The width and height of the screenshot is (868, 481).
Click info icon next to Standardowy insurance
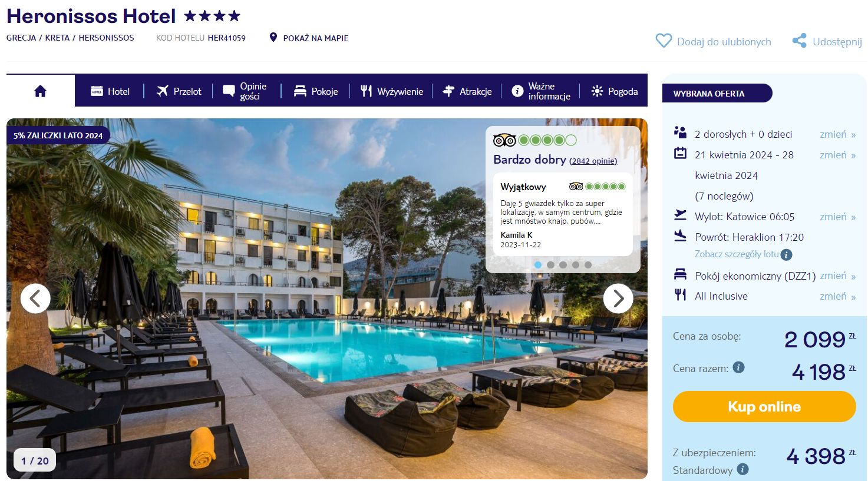point(742,469)
